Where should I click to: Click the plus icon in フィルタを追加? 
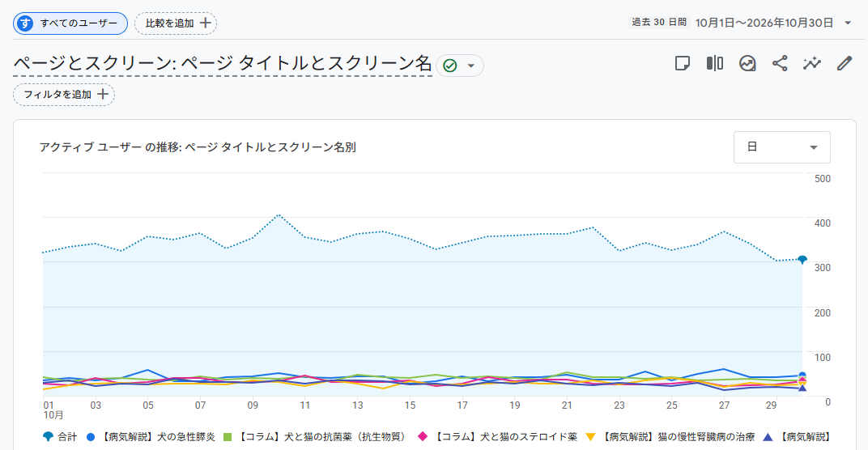[102, 95]
